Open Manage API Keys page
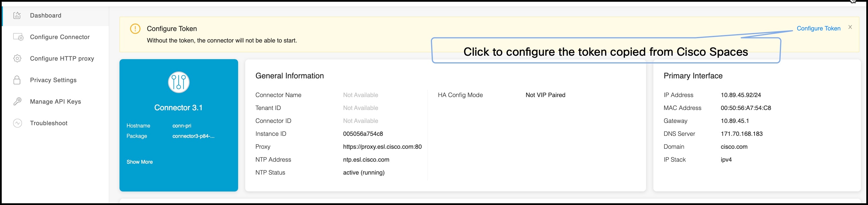 pyautogui.click(x=55, y=102)
